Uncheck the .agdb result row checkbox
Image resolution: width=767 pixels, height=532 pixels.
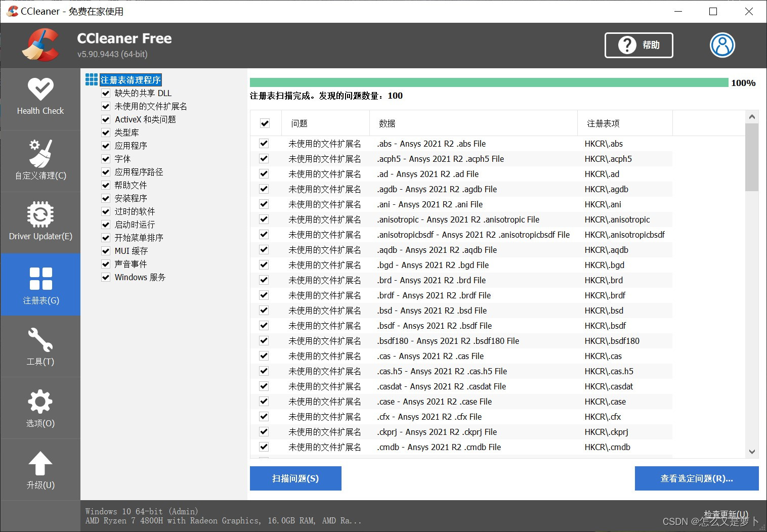264,189
